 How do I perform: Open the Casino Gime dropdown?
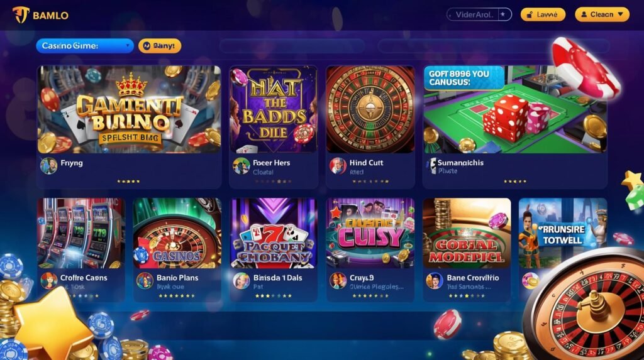pos(85,46)
